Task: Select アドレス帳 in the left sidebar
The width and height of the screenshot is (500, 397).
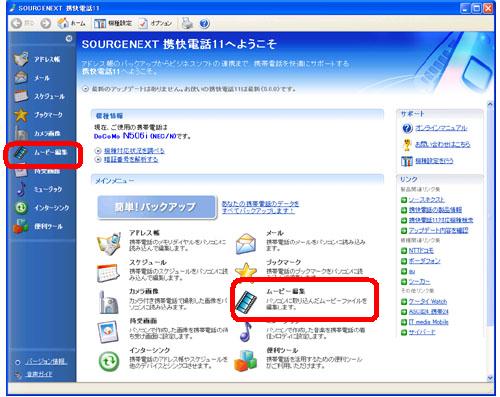Action: click(x=38, y=59)
